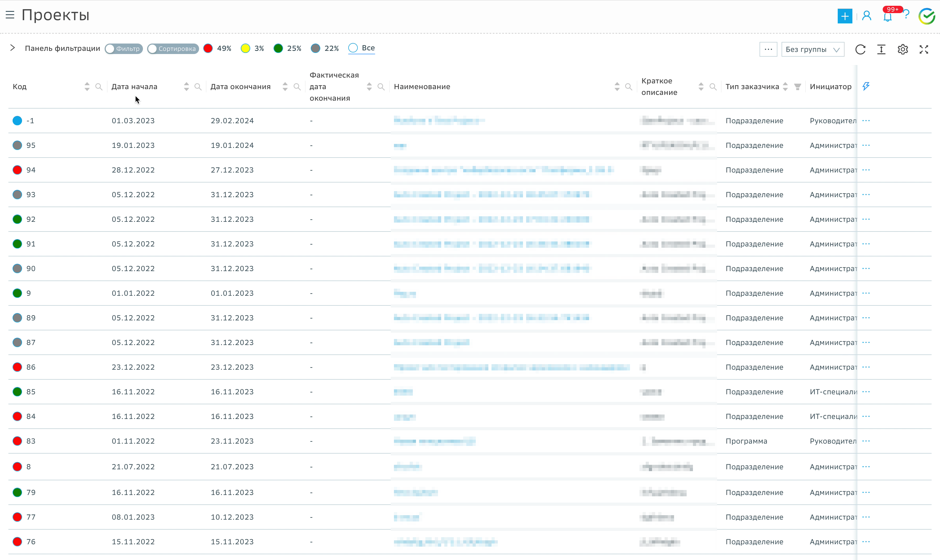Select the Все status checkbox
Screen dimensions: 940x560
[x=353, y=48]
